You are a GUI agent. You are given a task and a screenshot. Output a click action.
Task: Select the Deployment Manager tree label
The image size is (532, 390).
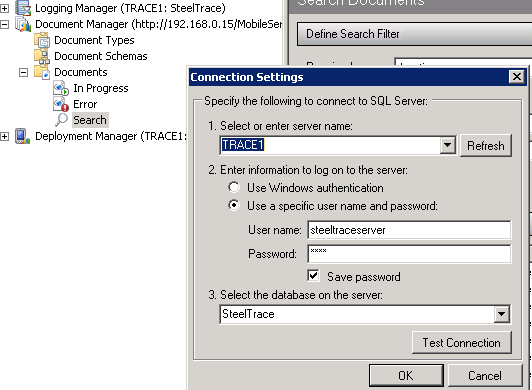tap(111, 136)
